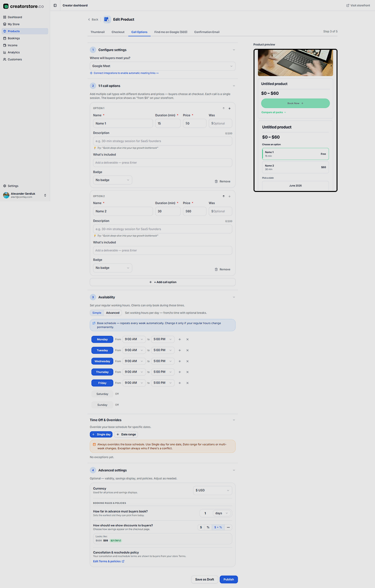Enable Saturday availability

click(102, 394)
